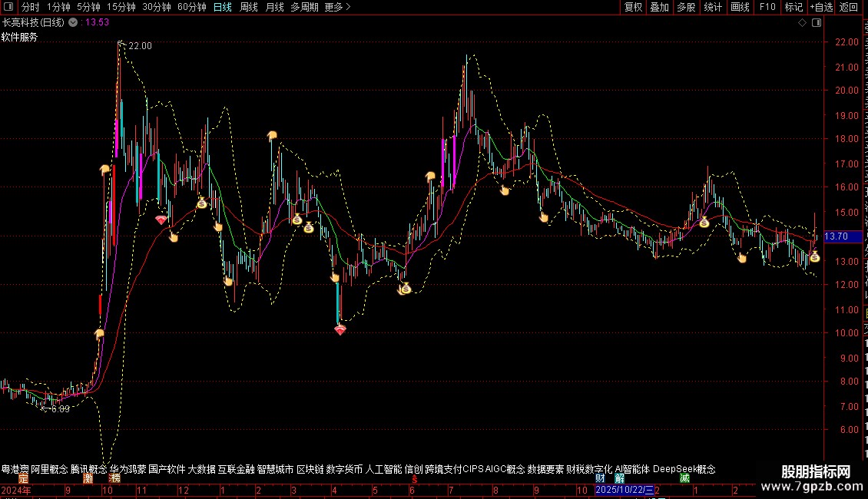Viewport: 868px width, 499px height.
Task: Click the 区块链 concept tag
Action: (x=310, y=469)
